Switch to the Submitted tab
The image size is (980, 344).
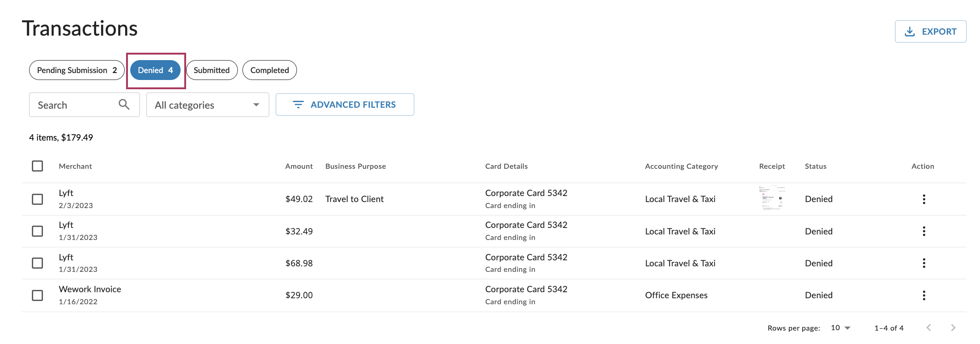tap(212, 70)
